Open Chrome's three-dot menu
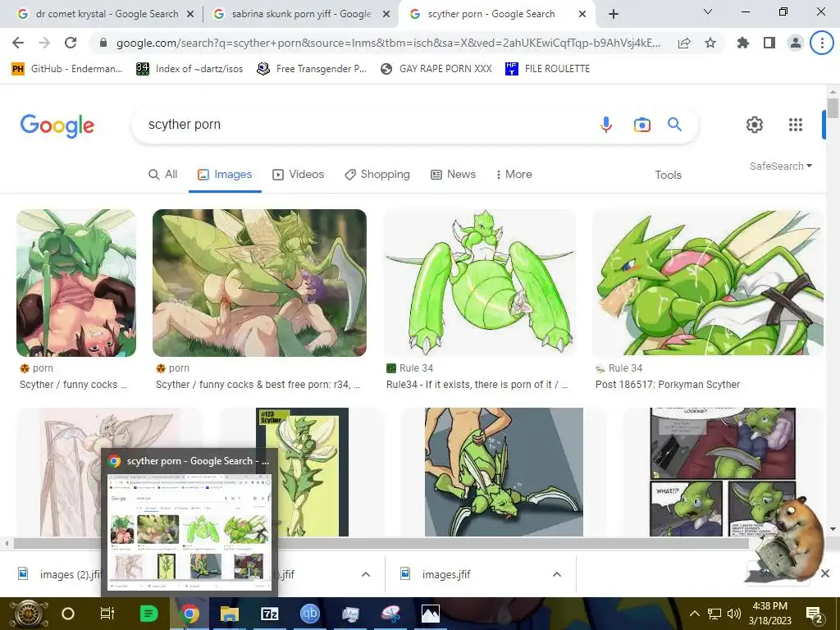840x630 pixels. (822, 43)
